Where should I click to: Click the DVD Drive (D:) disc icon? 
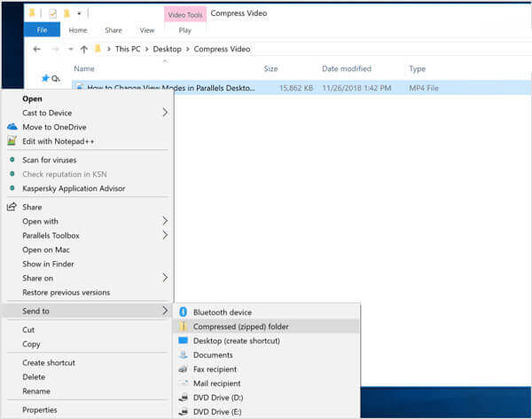(x=184, y=398)
